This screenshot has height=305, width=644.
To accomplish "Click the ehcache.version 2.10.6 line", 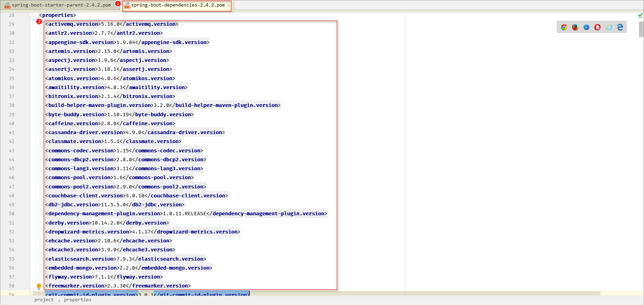I will [108, 241].
